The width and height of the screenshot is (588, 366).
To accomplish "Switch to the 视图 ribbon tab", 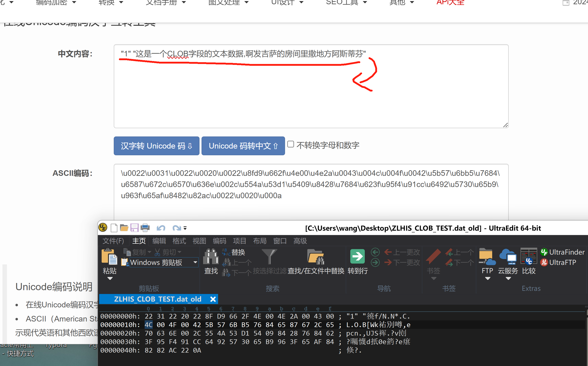I will [199, 241].
